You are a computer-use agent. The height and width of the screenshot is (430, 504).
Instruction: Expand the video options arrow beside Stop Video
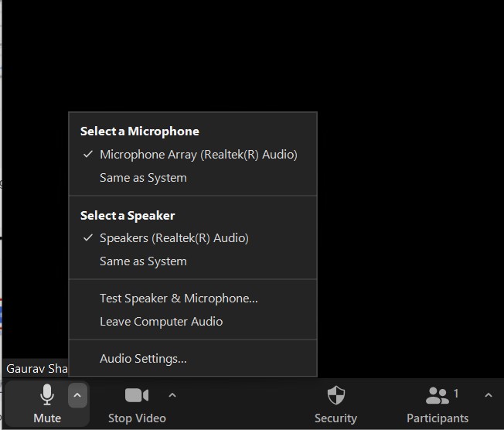tap(172, 395)
